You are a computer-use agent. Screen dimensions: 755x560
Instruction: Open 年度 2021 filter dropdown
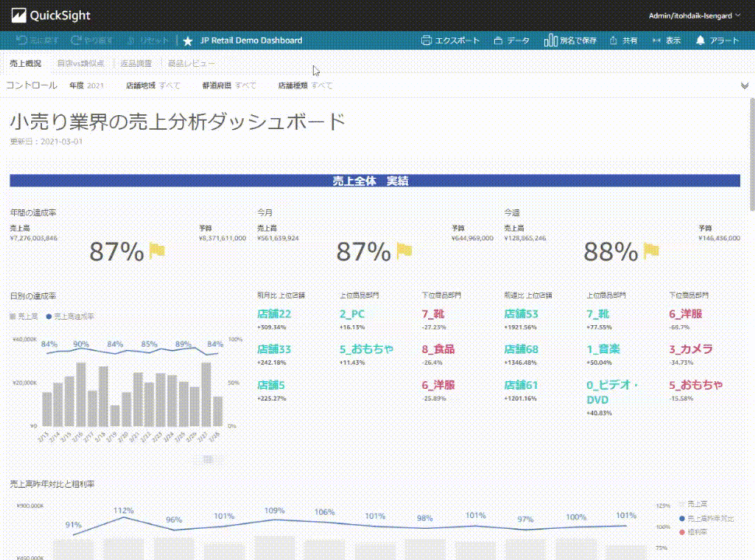pos(86,86)
